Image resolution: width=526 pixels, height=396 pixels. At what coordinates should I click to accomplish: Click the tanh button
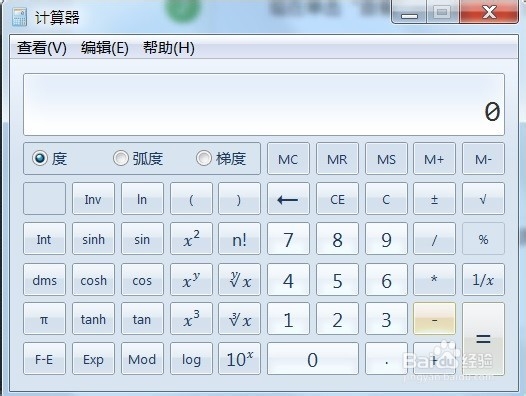(93, 318)
